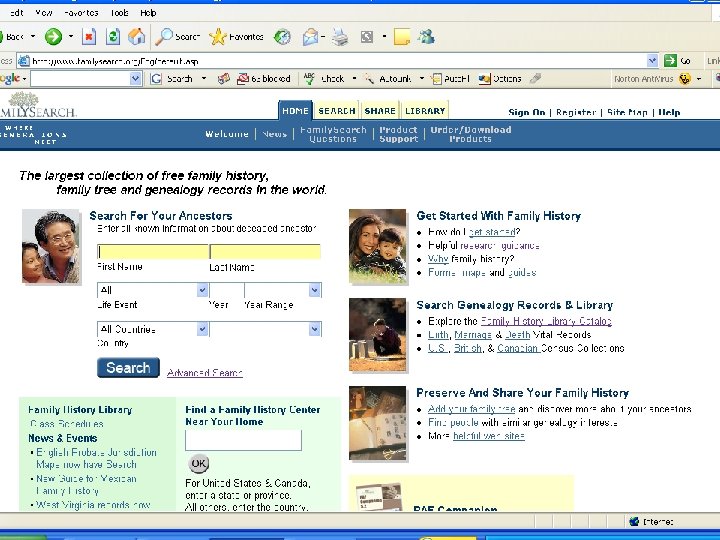
Task: Click Product Support in blue bar
Action: coord(399,134)
